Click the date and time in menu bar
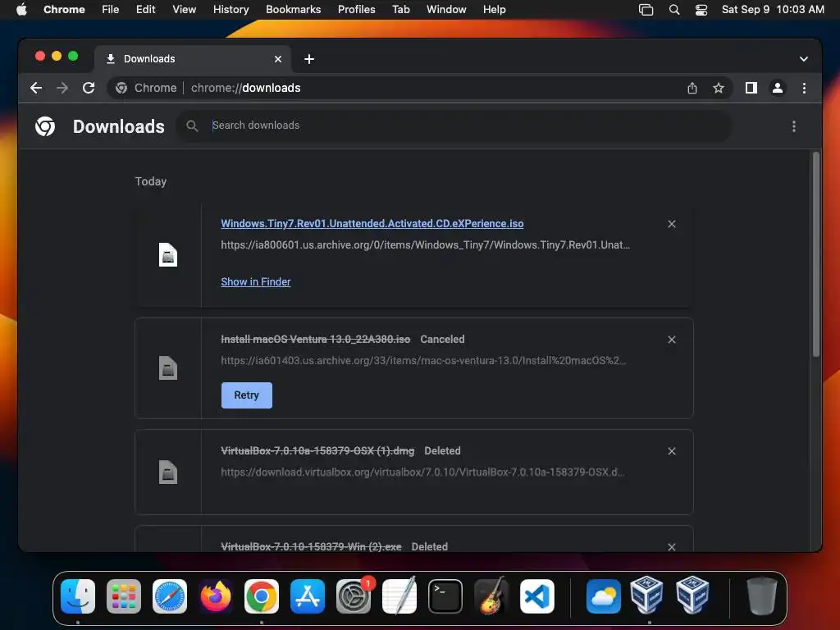The height and width of the screenshot is (630, 840). 773,10
